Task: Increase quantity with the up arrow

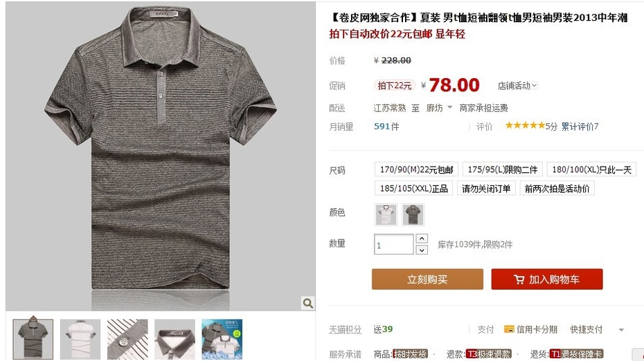Action: (x=422, y=239)
